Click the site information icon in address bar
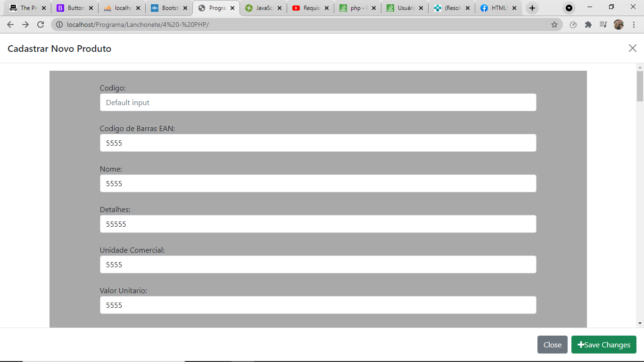644x362 pixels. click(x=59, y=25)
